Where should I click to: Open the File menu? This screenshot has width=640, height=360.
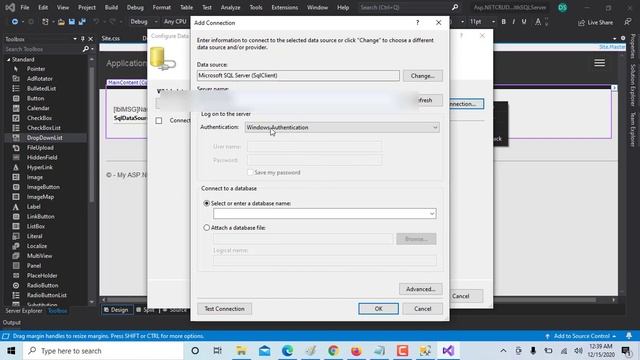[25, 7]
